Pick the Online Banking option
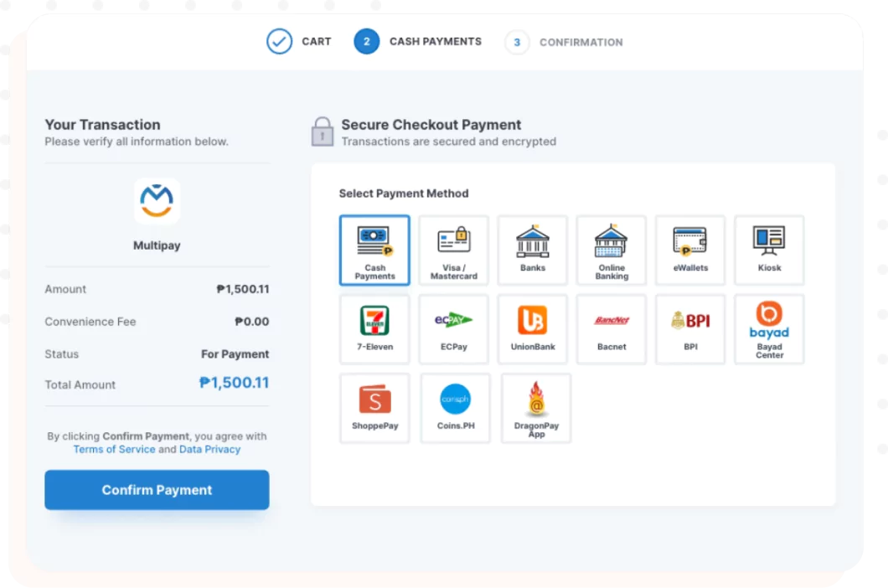The image size is (888, 588). pyautogui.click(x=612, y=250)
